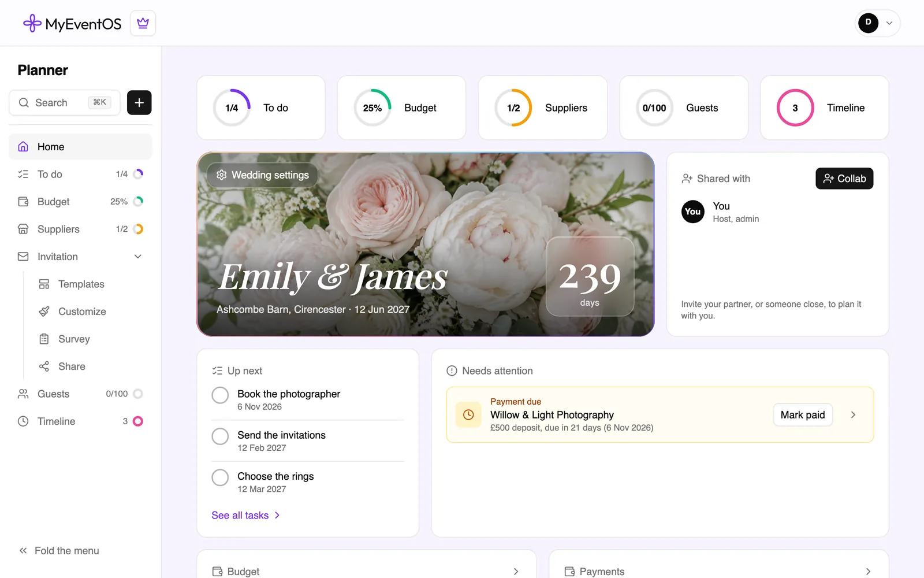Expand the Willow & Light payment chevron
The height and width of the screenshot is (578, 924).
tap(853, 415)
